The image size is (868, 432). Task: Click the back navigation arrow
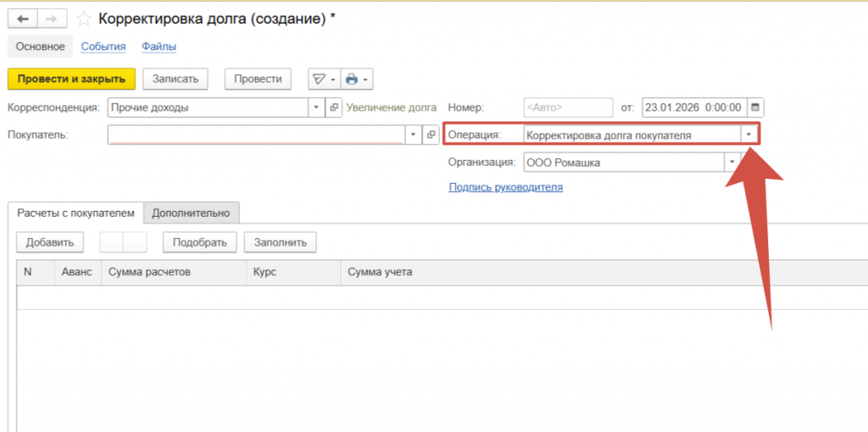[x=23, y=19]
